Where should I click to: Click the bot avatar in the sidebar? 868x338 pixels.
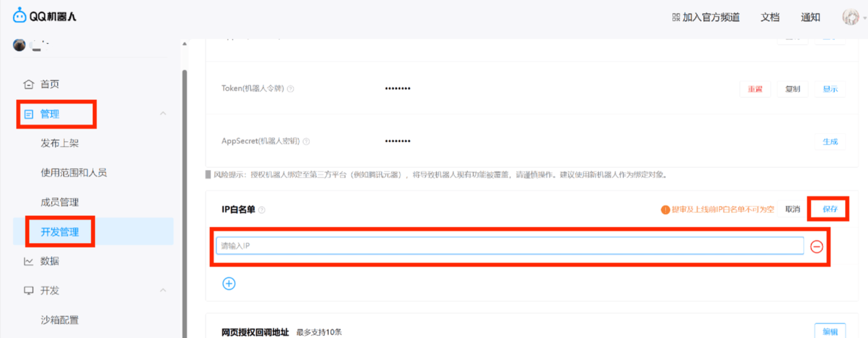click(x=20, y=45)
